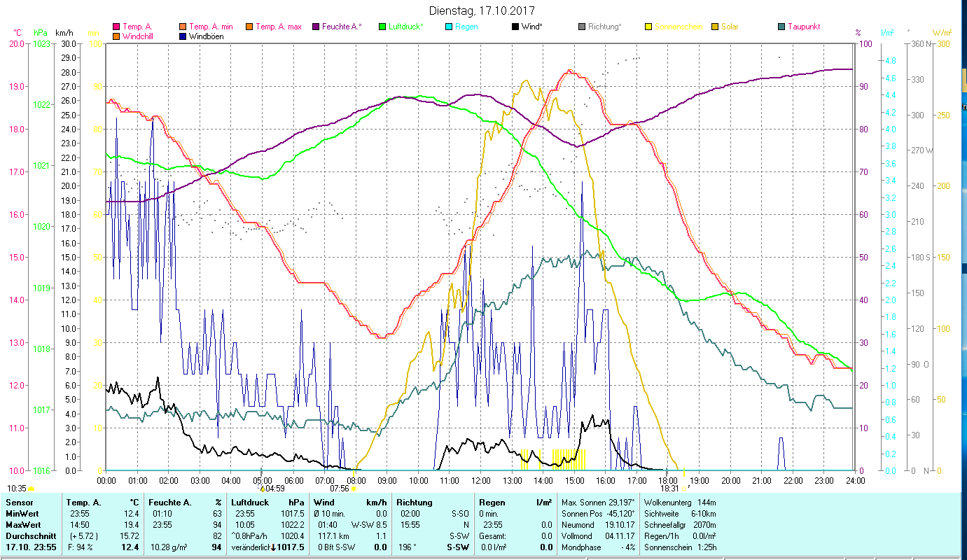
Task: Click the 'Windchill' legend label
Action: tap(138, 36)
